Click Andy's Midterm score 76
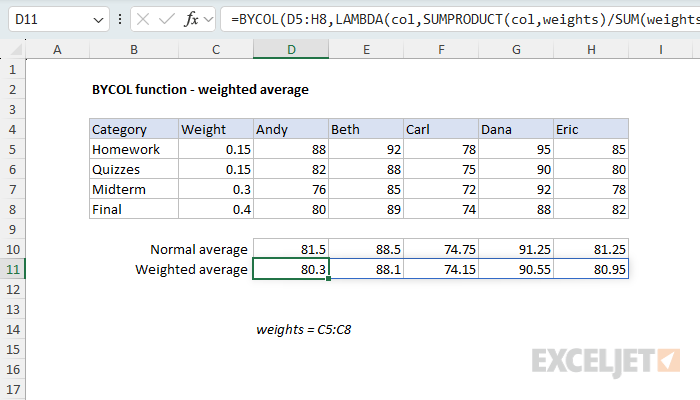This screenshot has width=700, height=400. coord(291,189)
